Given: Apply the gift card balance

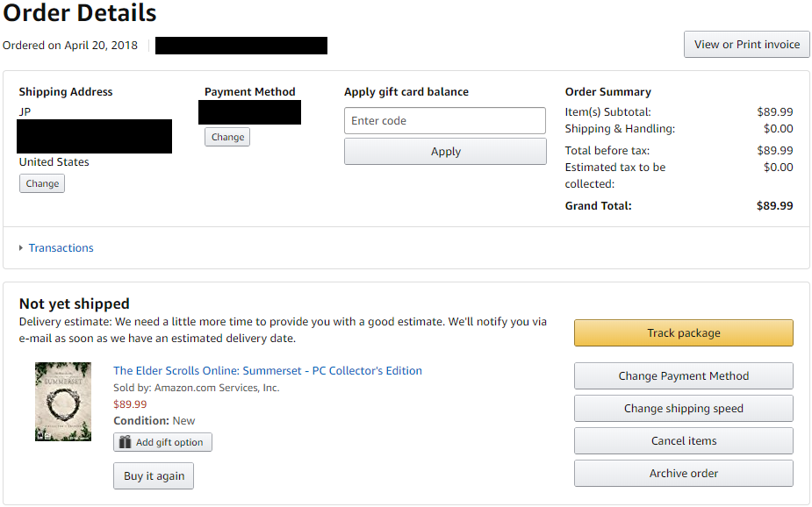Looking at the screenshot, I should [445, 152].
